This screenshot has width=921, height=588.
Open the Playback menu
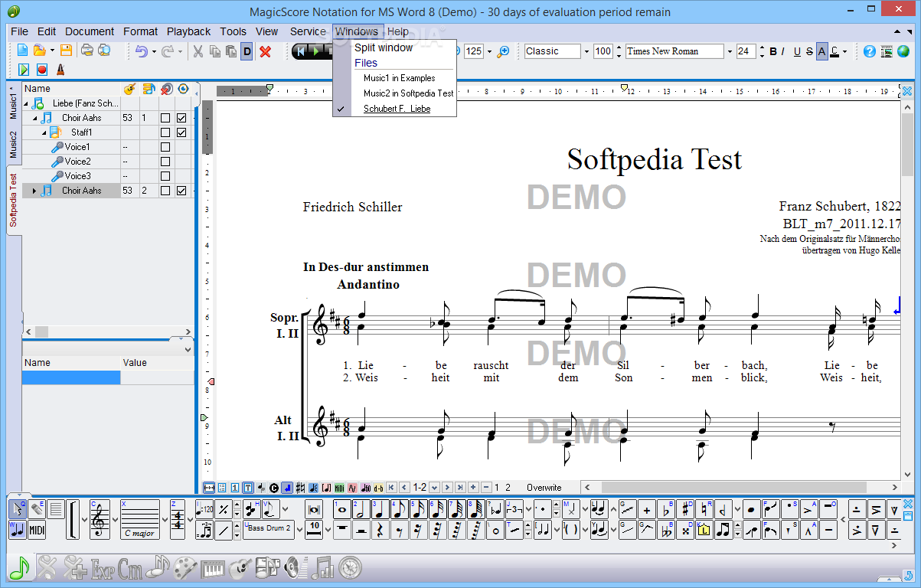point(188,31)
